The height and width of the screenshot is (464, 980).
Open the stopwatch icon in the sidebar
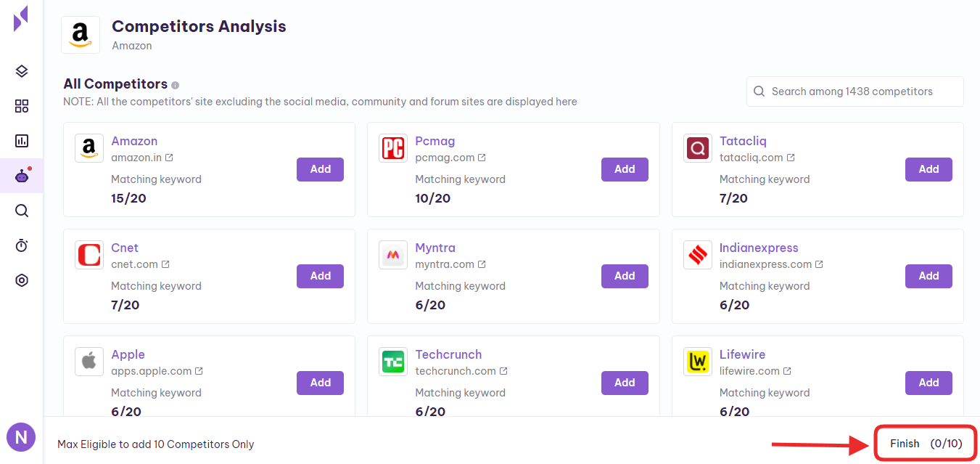(22, 245)
